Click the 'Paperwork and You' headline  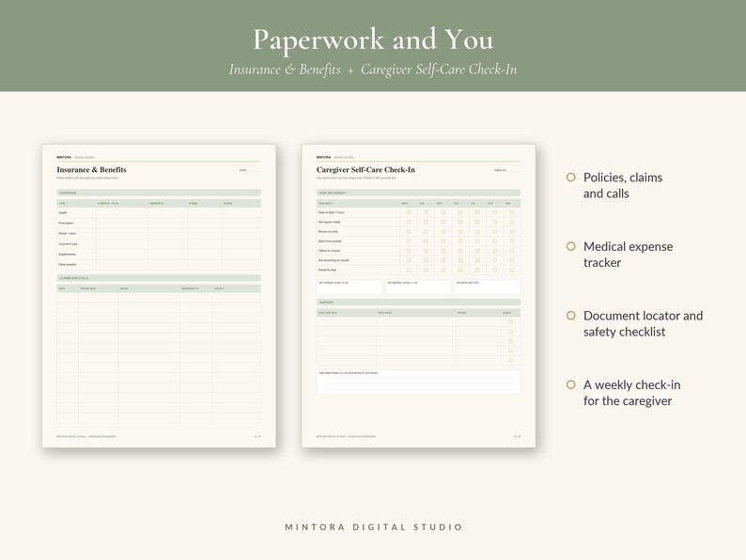point(373,39)
